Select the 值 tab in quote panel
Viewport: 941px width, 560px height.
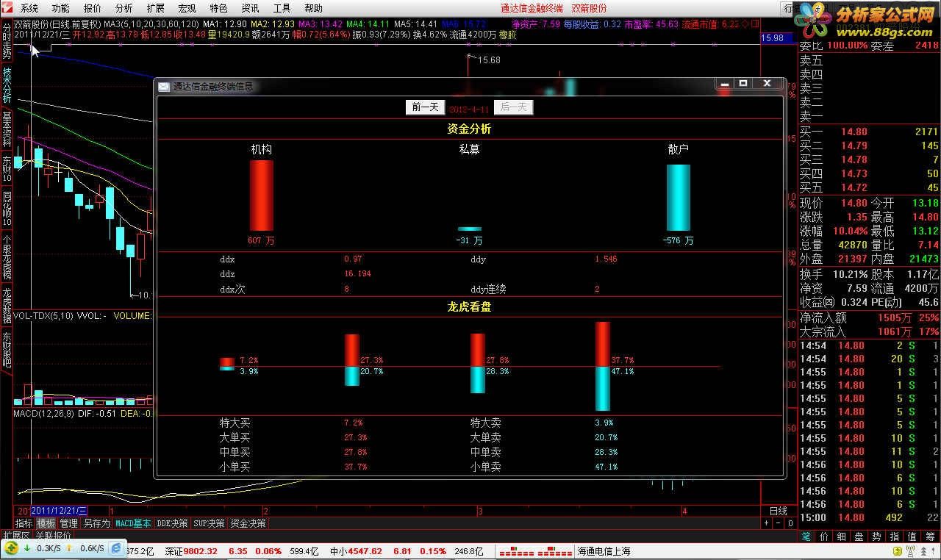pyautogui.click(x=912, y=536)
